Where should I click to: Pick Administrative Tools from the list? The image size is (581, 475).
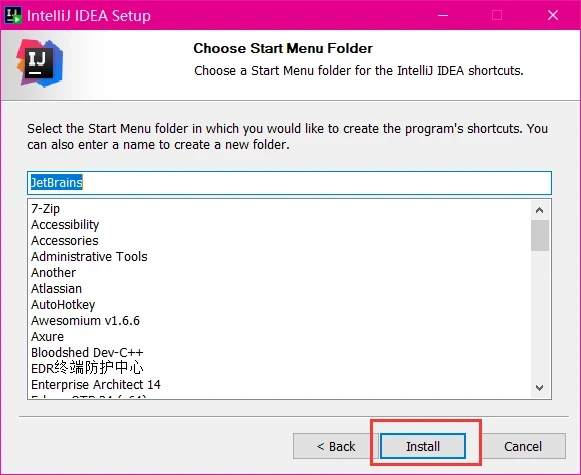click(89, 256)
